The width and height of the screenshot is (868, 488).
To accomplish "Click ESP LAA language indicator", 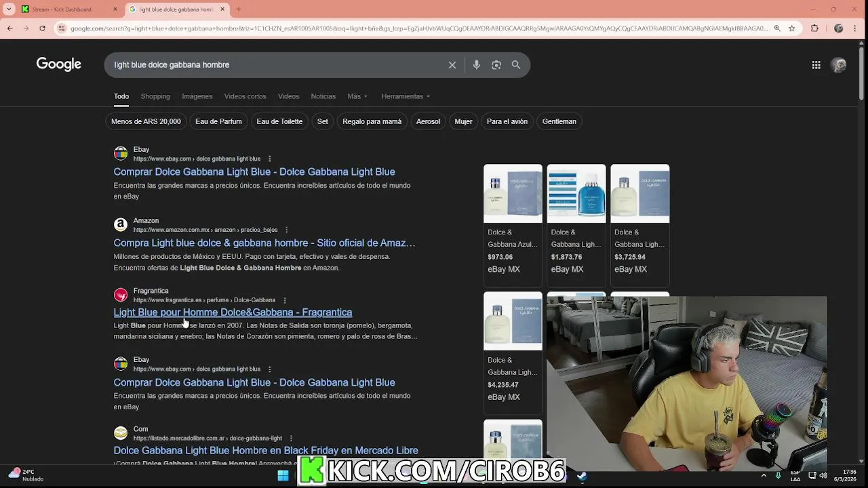I will click(795, 475).
